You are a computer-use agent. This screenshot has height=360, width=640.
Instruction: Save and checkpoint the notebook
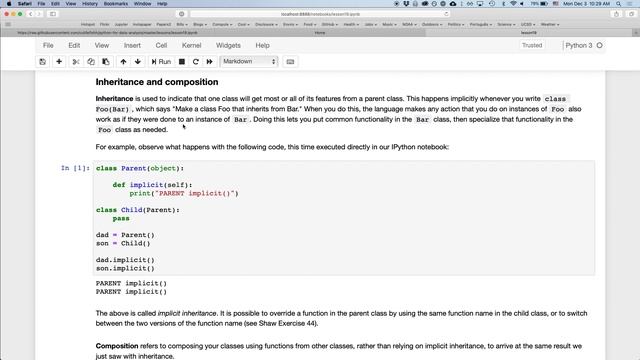click(42, 62)
